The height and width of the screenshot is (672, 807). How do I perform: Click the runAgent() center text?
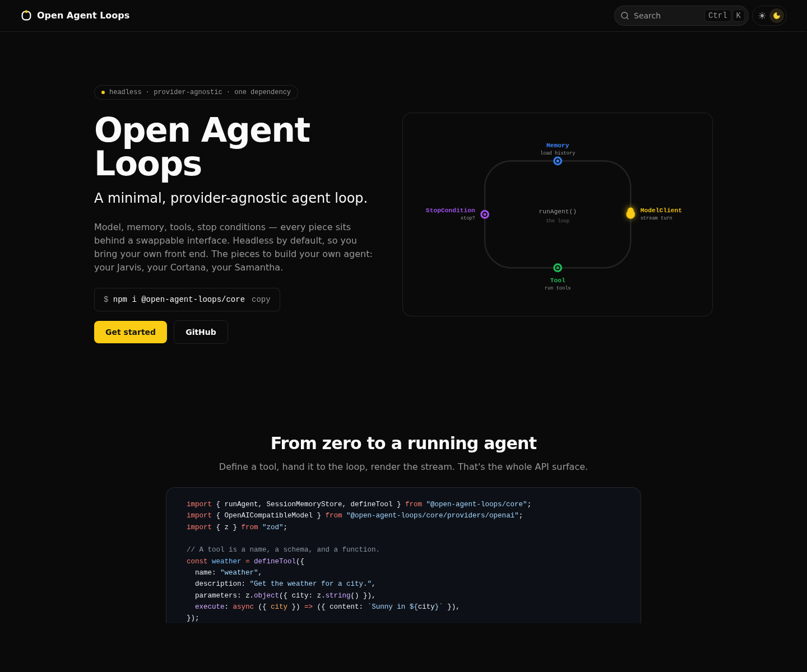click(x=558, y=212)
